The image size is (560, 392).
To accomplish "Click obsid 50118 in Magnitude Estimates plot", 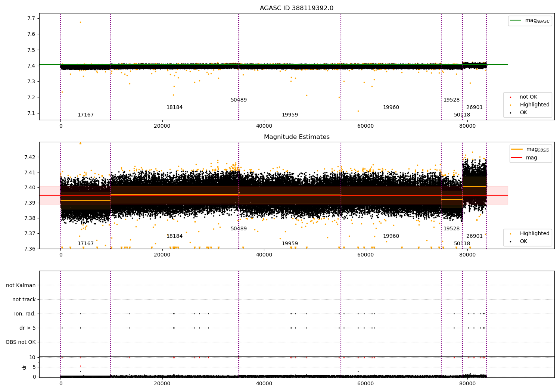I will pyautogui.click(x=462, y=244).
